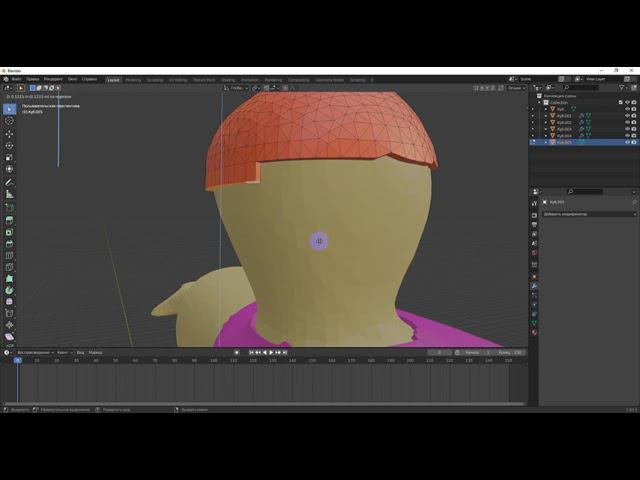Toggle eye visibility for Куб.002
The height and width of the screenshot is (480, 640).
point(627,122)
